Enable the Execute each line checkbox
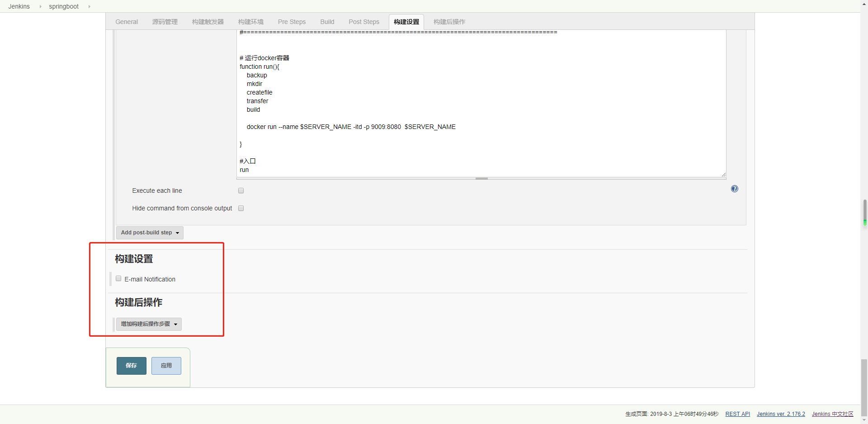The width and height of the screenshot is (868, 424). [x=241, y=191]
